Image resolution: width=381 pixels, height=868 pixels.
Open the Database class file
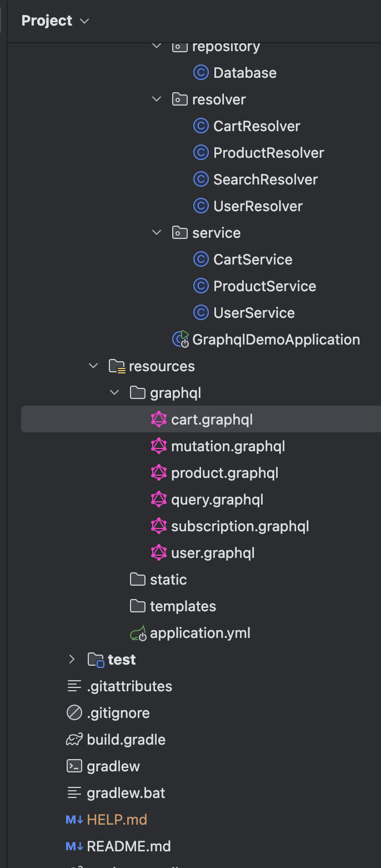[244, 73]
